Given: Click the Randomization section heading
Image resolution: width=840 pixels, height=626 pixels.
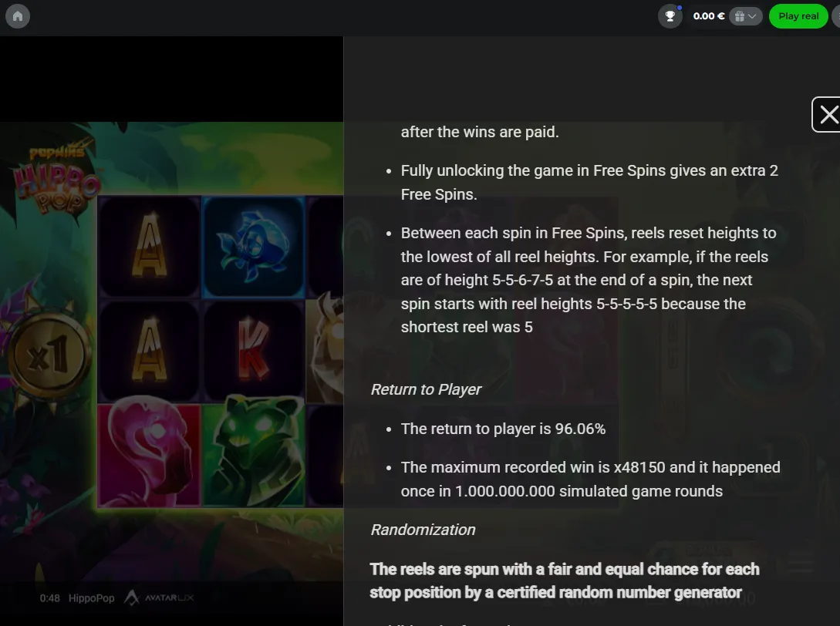Looking at the screenshot, I should (x=423, y=530).
